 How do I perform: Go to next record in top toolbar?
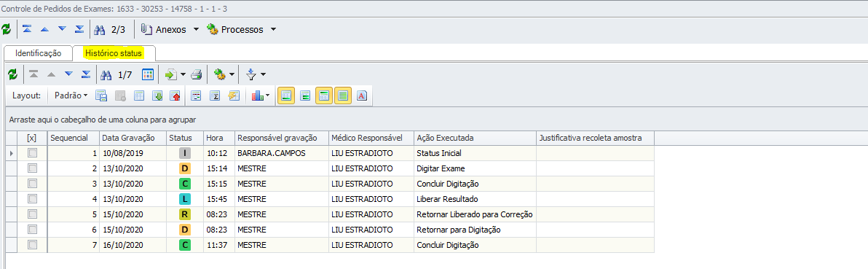pos(62,29)
